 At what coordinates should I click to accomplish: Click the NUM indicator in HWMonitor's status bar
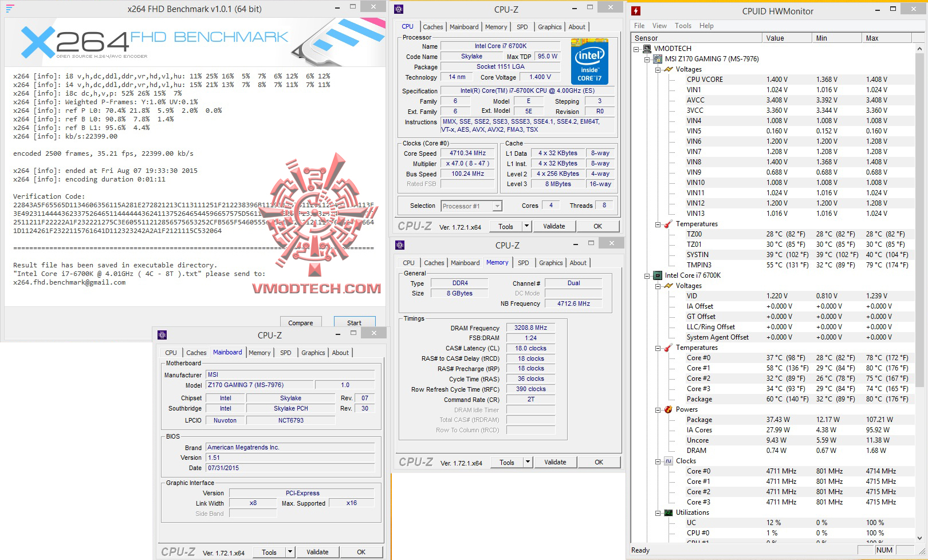(x=884, y=550)
